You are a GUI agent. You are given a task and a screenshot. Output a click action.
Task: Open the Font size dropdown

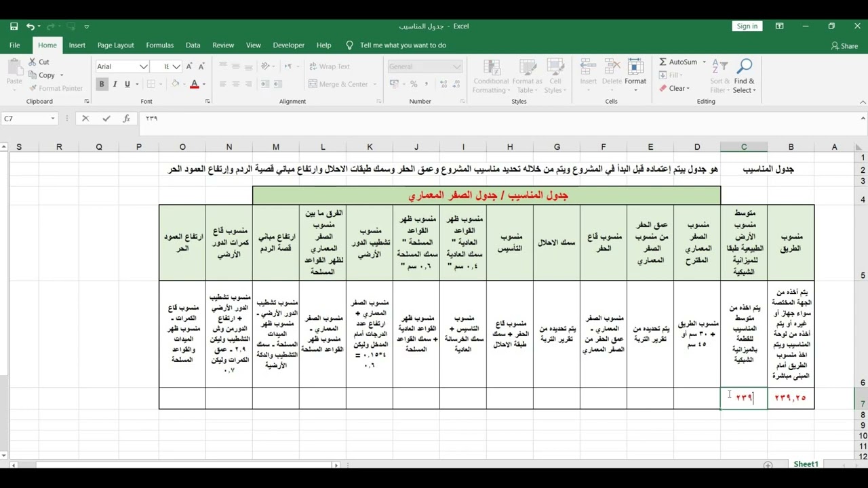point(176,66)
